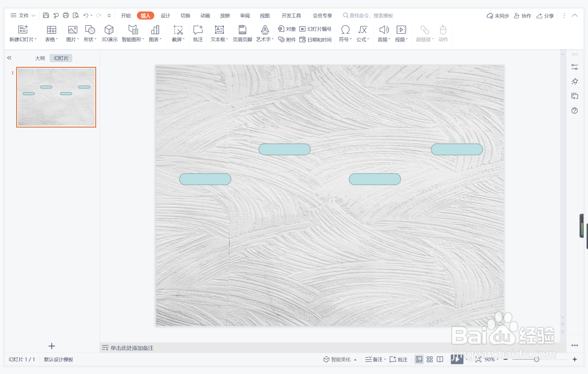
Task: Select slide 1 thumbnail in panel
Action: click(x=56, y=97)
